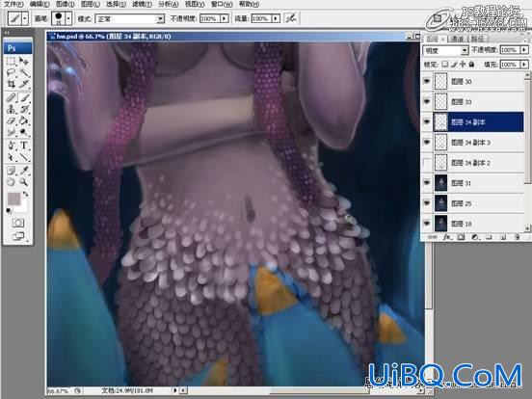The image size is (532, 399).
Task: Create new adjustment layer
Action: (475, 237)
